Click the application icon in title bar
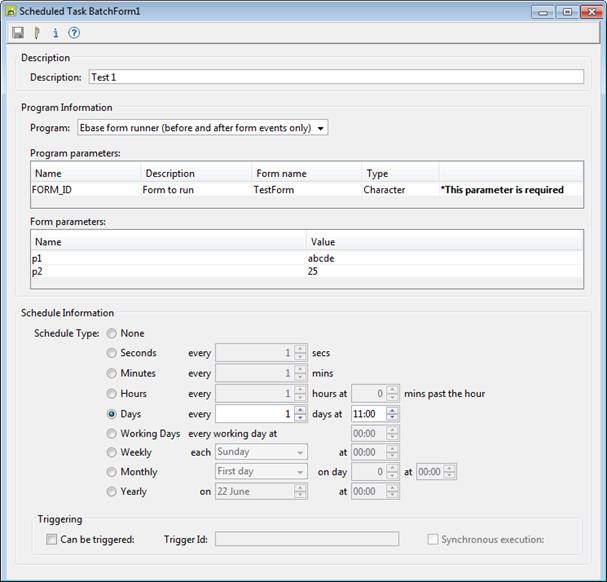 [x=10, y=11]
